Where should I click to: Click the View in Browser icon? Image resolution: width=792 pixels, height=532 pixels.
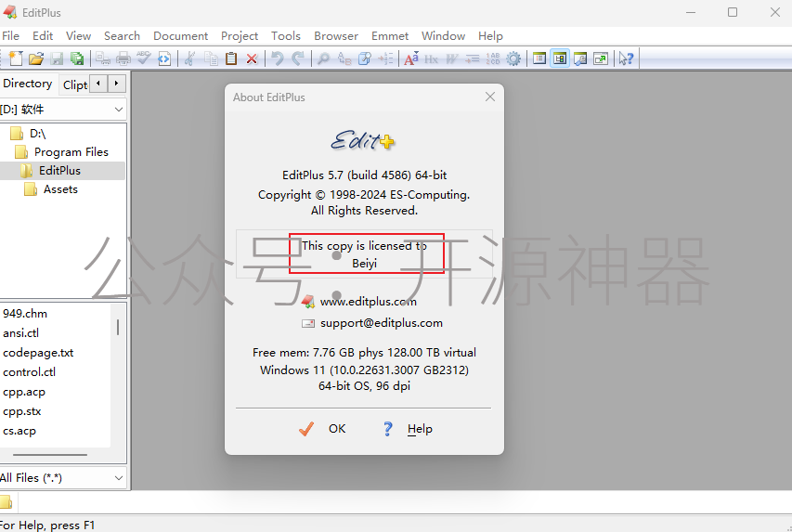pos(164,58)
